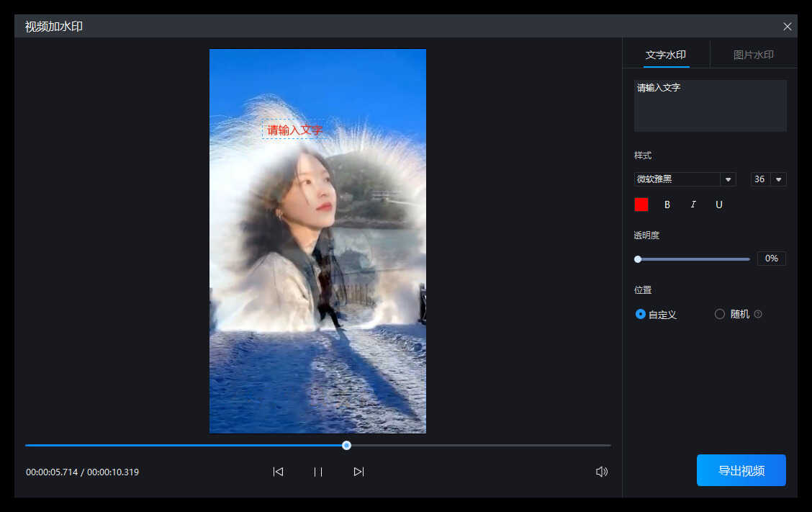
Task: Click the video timeline playhead
Action: click(x=347, y=445)
